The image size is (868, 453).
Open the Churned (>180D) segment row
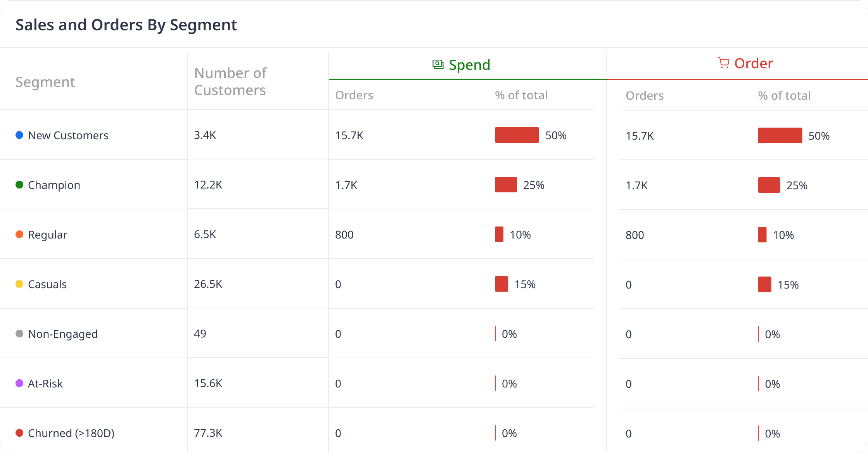(x=71, y=433)
